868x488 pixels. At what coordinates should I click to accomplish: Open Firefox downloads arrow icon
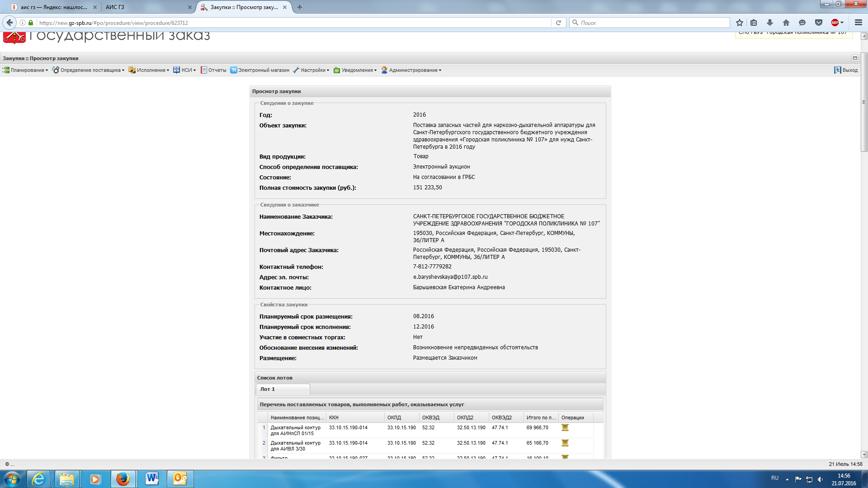tap(770, 23)
